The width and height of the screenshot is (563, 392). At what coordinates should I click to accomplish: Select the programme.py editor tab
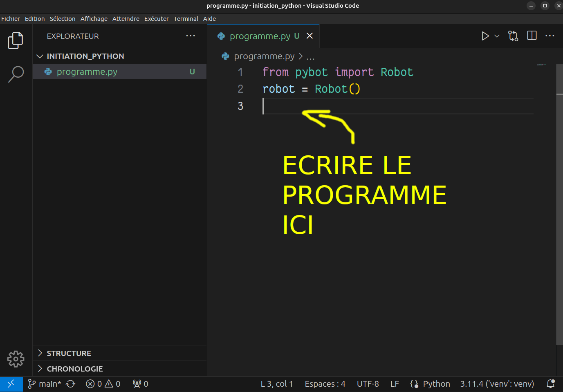tap(263, 36)
